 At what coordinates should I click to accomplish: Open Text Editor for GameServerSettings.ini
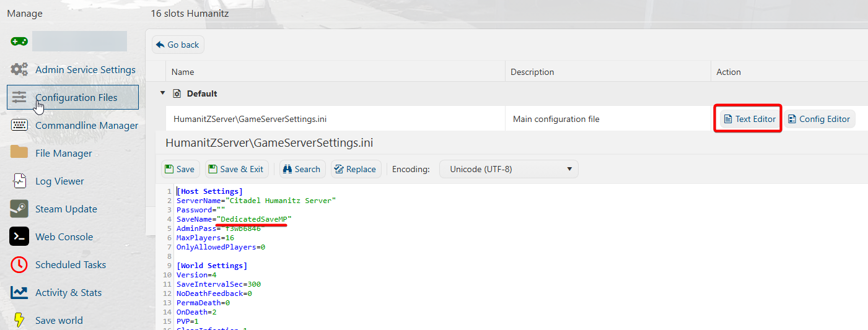(750, 119)
